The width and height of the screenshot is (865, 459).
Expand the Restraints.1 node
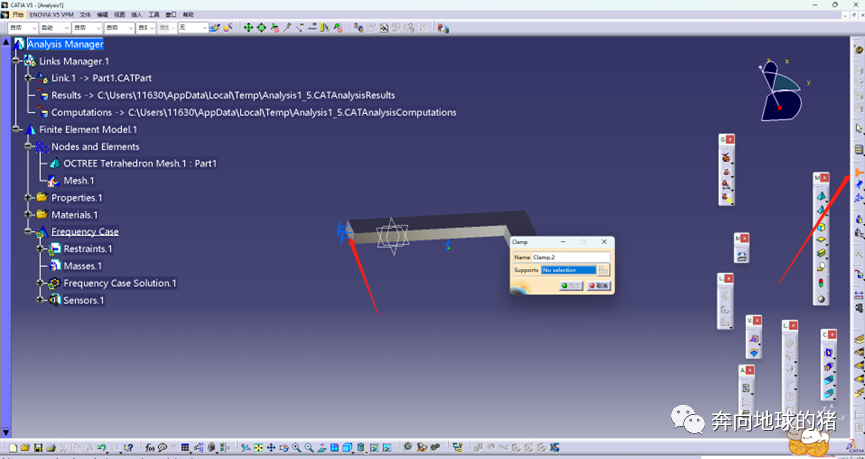(40, 249)
